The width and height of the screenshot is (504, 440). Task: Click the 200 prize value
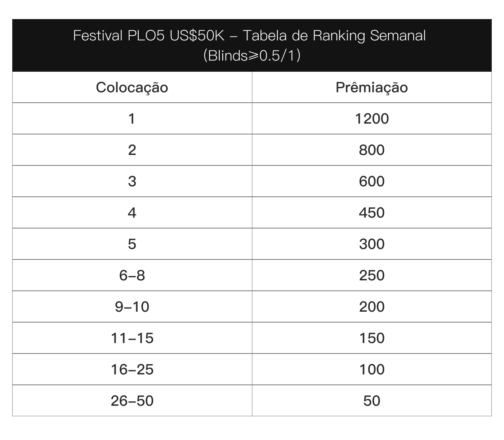tap(372, 307)
